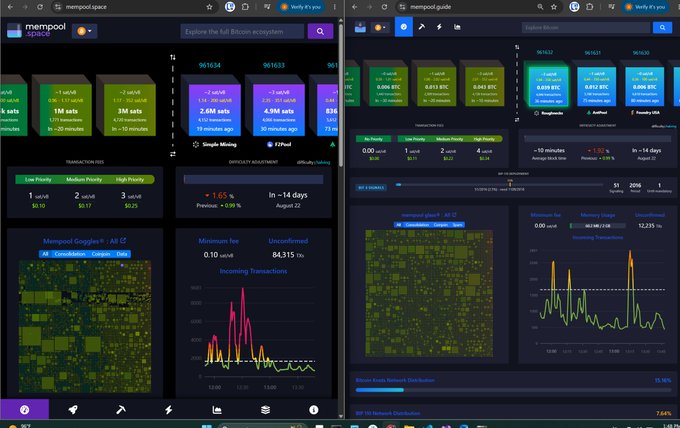Open the graphs icon in mempool.guide navbar
Screen dimensions: 680x428
[x=457, y=27]
